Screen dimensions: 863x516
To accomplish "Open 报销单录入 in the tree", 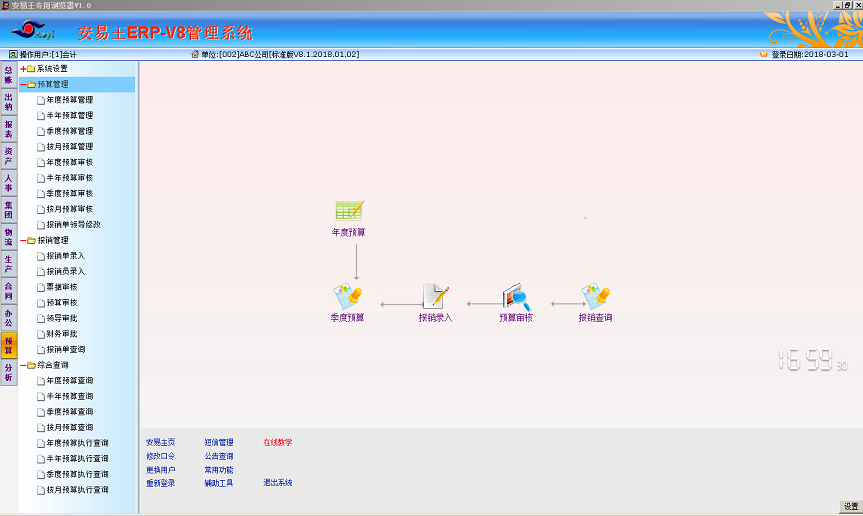I will click(x=66, y=256).
